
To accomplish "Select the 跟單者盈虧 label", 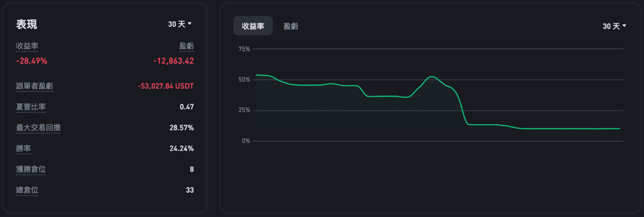I will [x=34, y=86].
